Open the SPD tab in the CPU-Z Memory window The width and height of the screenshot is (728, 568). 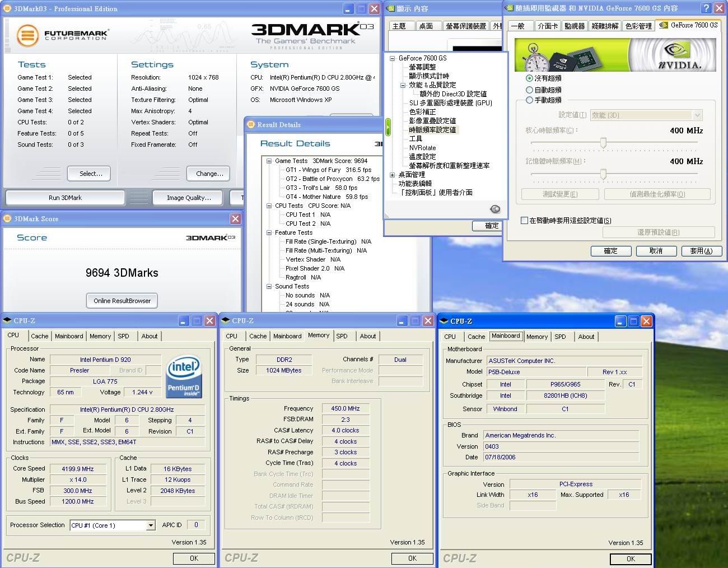tap(342, 336)
